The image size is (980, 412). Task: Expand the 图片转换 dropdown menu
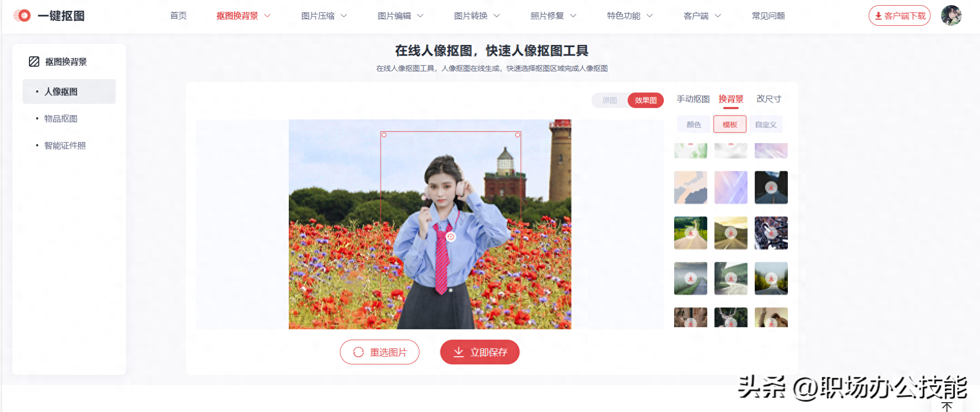click(477, 16)
